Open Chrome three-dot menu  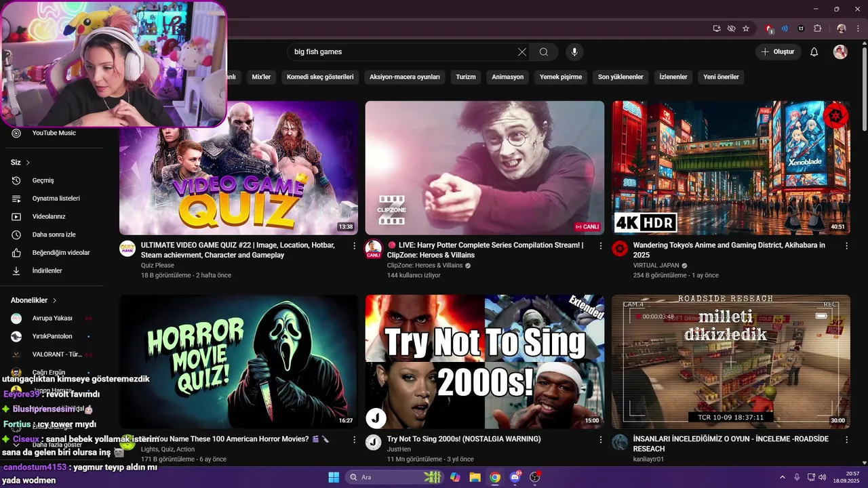tap(857, 28)
